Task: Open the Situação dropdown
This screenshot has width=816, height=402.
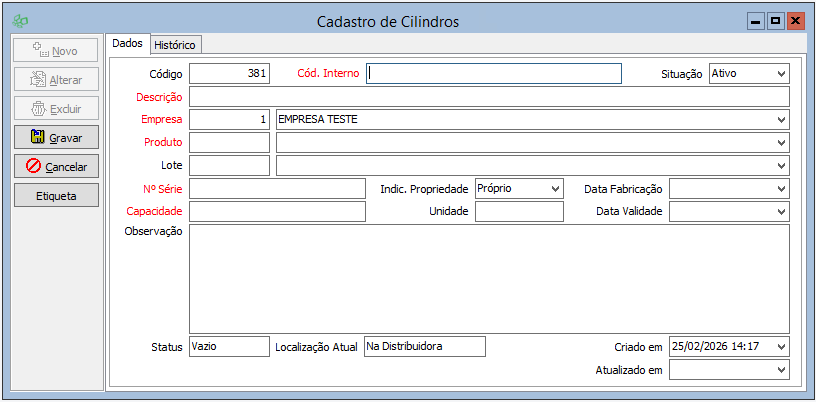Action: (780, 73)
